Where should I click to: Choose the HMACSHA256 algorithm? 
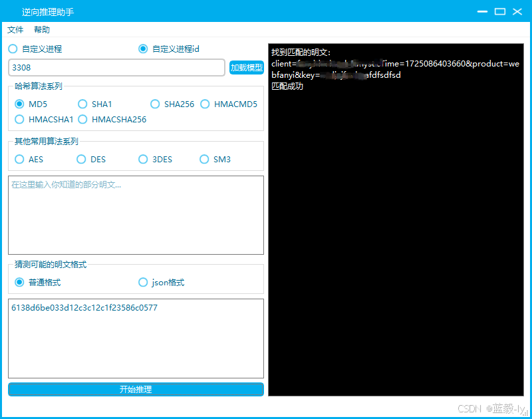[112, 120]
